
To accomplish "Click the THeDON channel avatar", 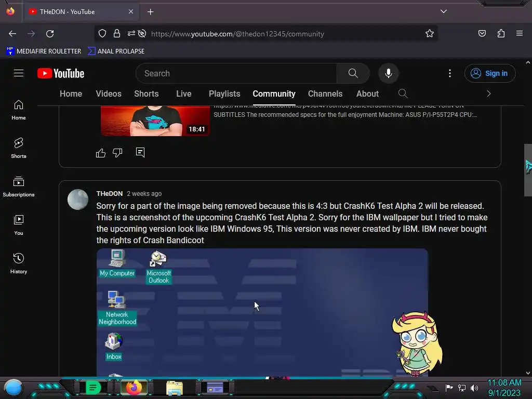I will tap(78, 199).
